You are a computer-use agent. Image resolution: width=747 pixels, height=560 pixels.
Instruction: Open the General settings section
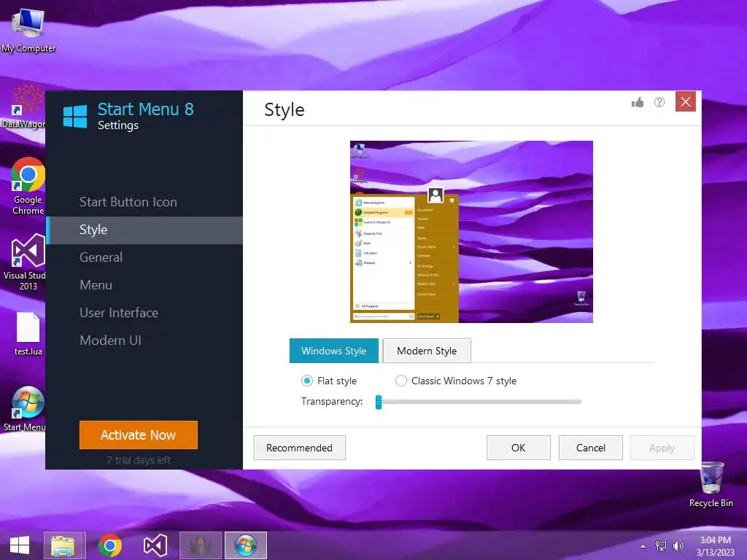pyautogui.click(x=101, y=257)
